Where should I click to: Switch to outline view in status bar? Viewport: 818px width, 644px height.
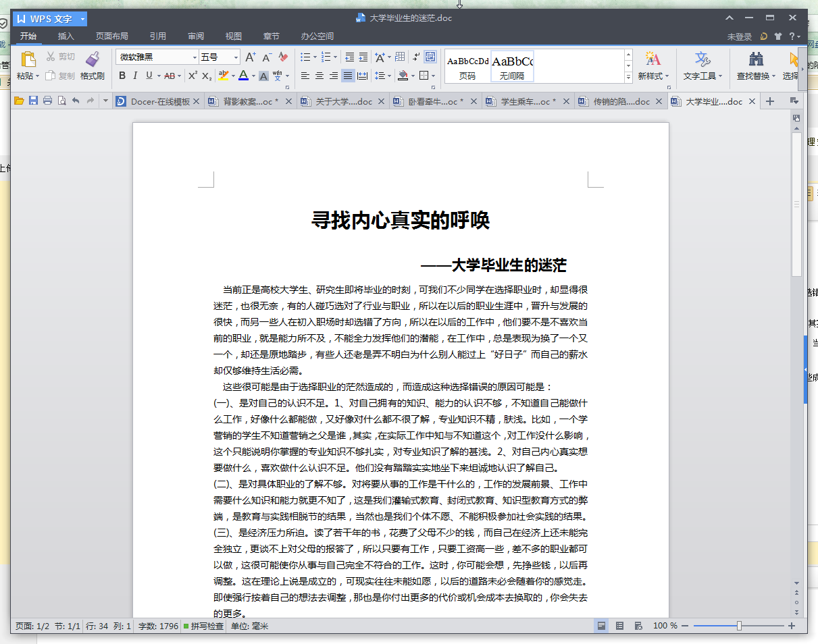619,626
